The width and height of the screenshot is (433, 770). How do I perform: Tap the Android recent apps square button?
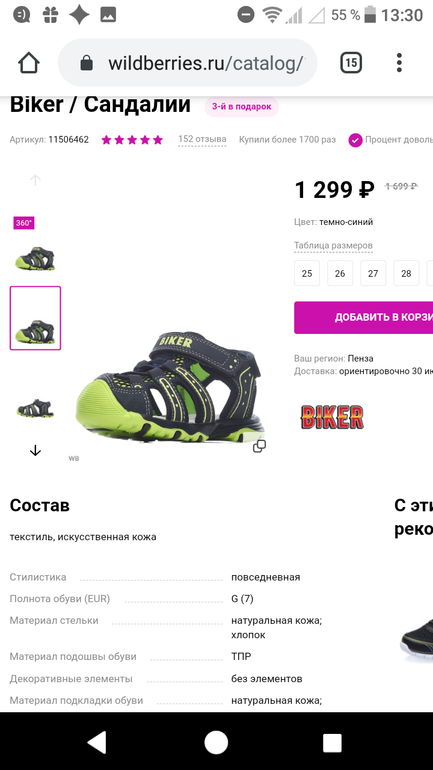(332, 742)
